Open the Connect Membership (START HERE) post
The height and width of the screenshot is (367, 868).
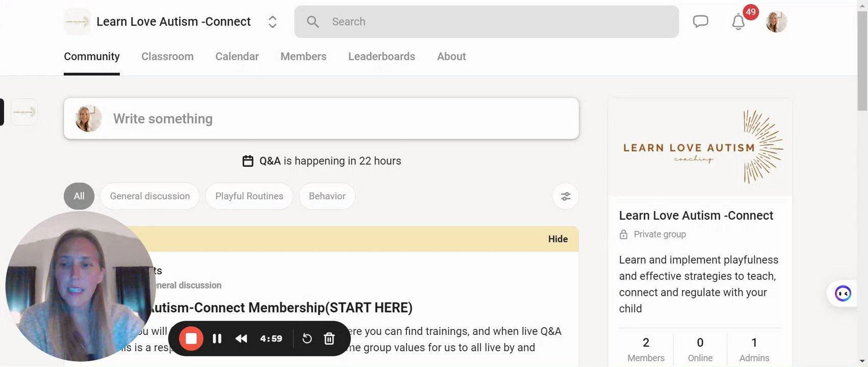coord(279,308)
